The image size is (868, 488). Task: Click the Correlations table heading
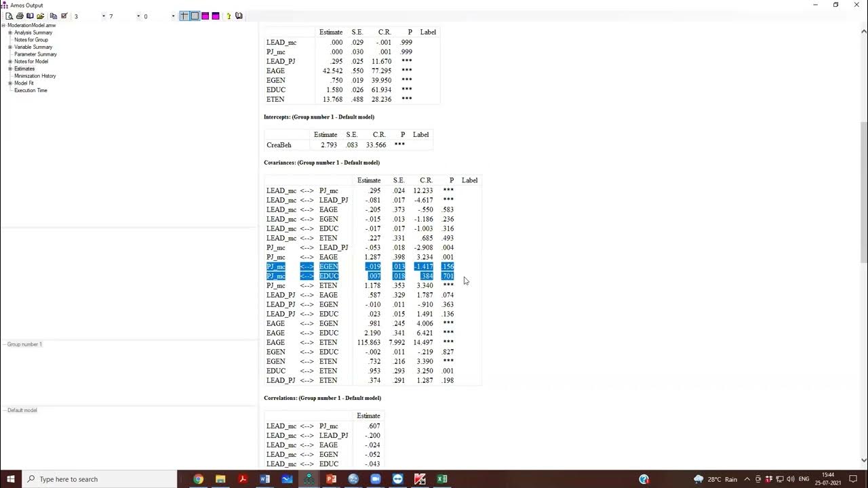[322, 398]
